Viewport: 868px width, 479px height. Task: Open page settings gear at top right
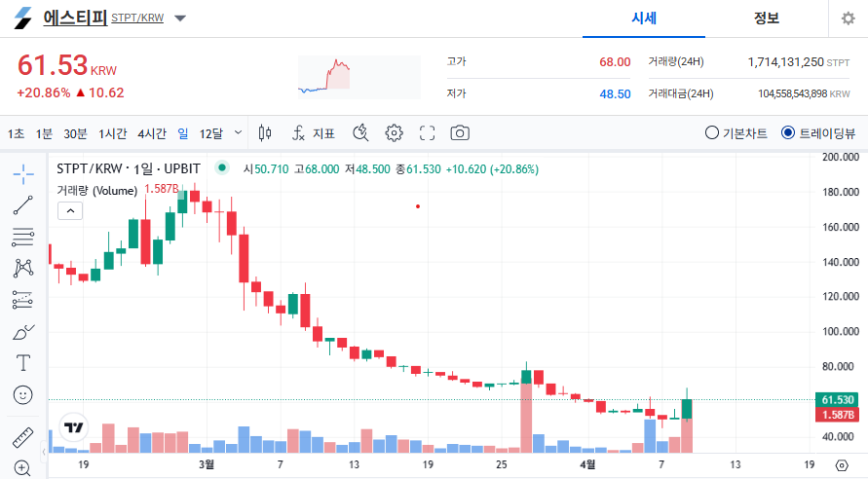[x=849, y=18]
